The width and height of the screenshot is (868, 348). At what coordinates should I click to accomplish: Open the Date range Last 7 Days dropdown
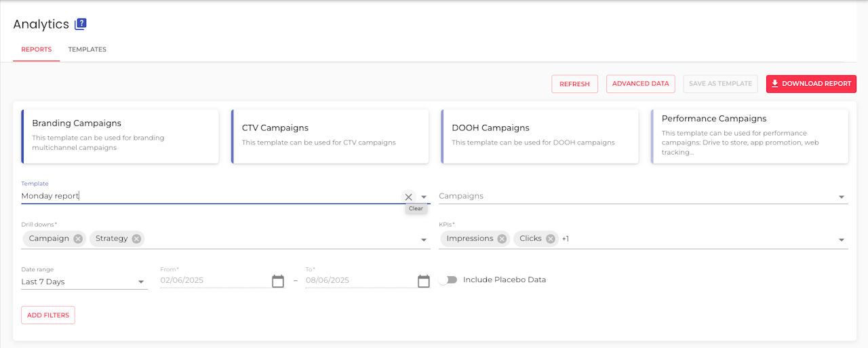pyautogui.click(x=141, y=282)
